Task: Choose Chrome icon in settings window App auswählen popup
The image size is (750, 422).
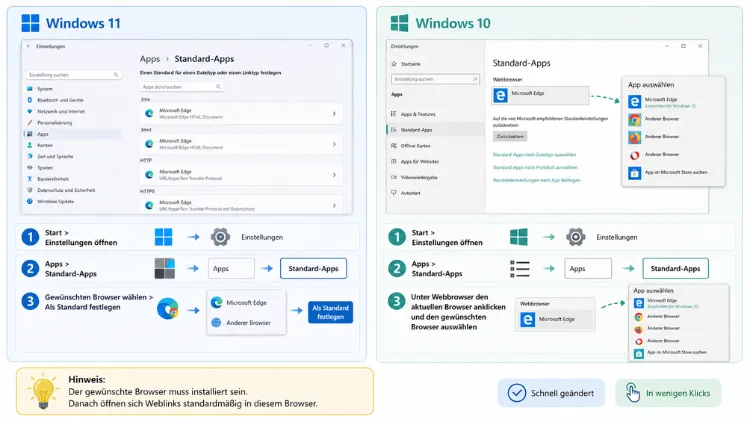Action: 635,119
